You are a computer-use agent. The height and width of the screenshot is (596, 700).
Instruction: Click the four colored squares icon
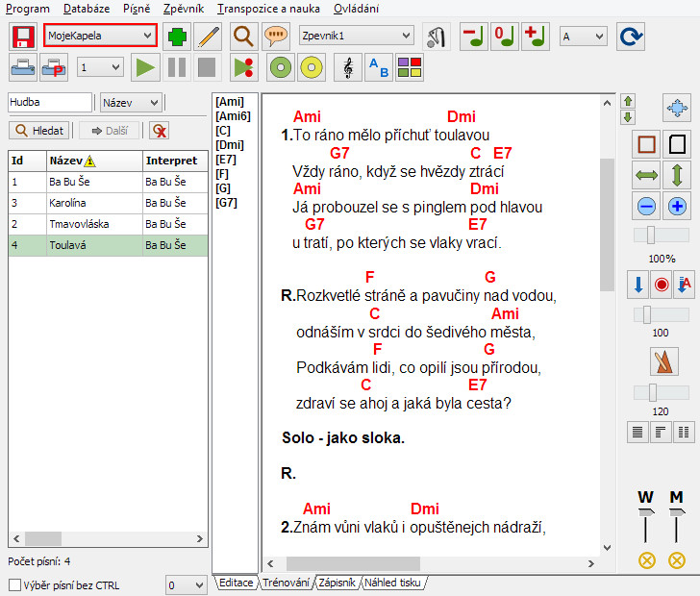point(410,68)
